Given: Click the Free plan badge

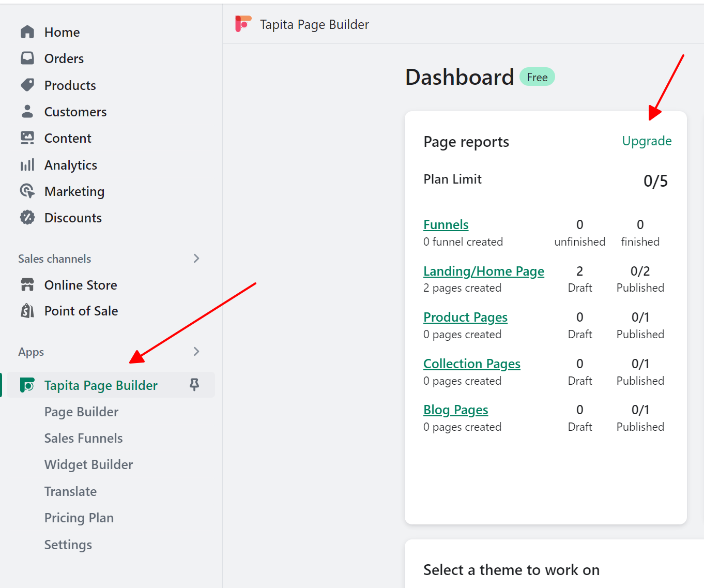Looking at the screenshot, I should click(537, 77).
